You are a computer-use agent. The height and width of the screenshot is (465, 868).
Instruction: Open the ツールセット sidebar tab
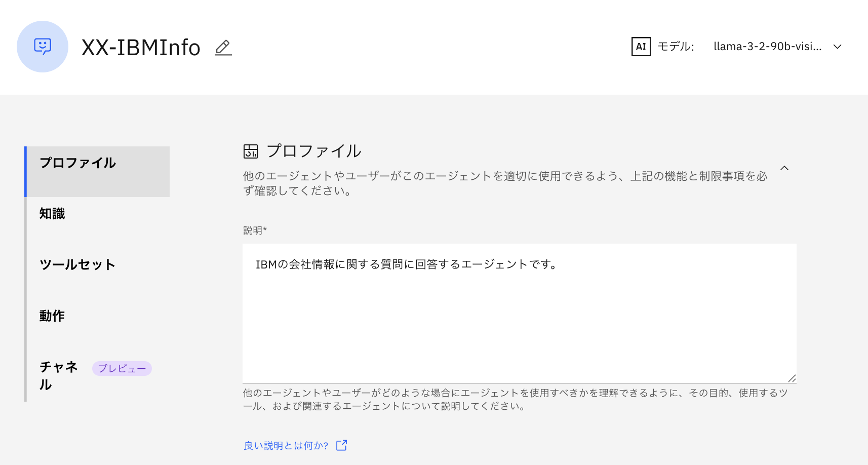point(77,265)
